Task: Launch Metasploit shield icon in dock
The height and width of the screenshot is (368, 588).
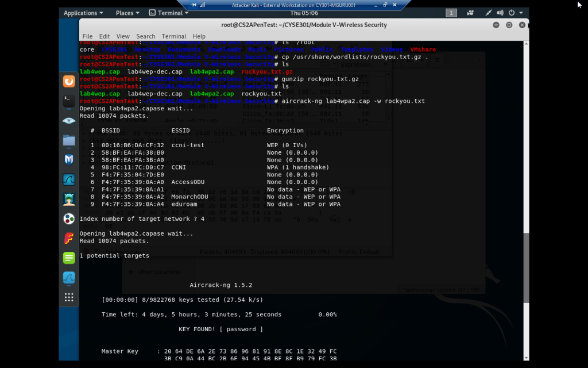Action: pyautogui.click(x=69, y=160)
